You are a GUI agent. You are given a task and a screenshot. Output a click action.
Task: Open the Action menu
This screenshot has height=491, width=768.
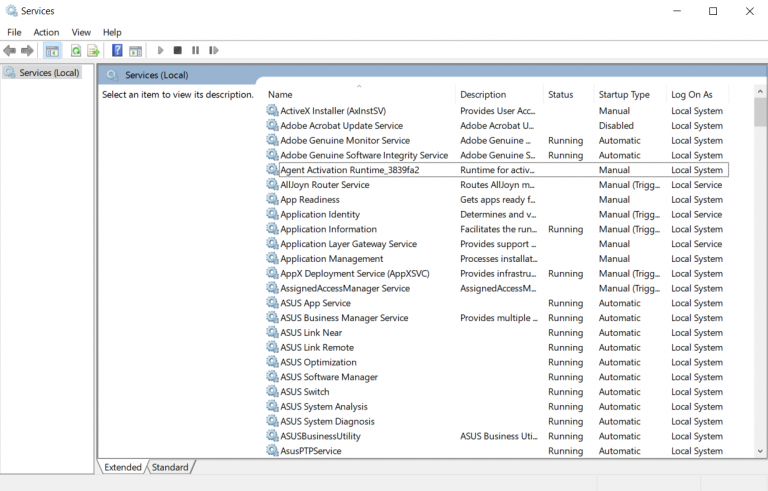tap(46, 32)
